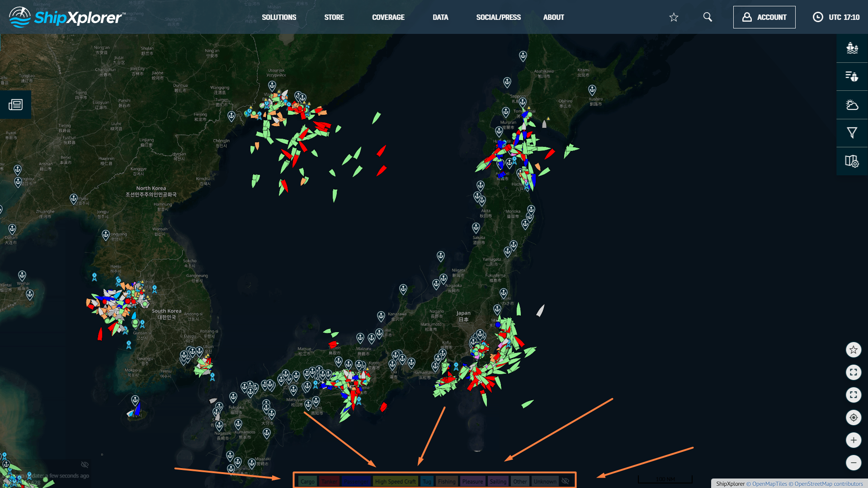Open the map settings icon
The width and height of the screenshot is (868, 488).
tap(852, 161)
